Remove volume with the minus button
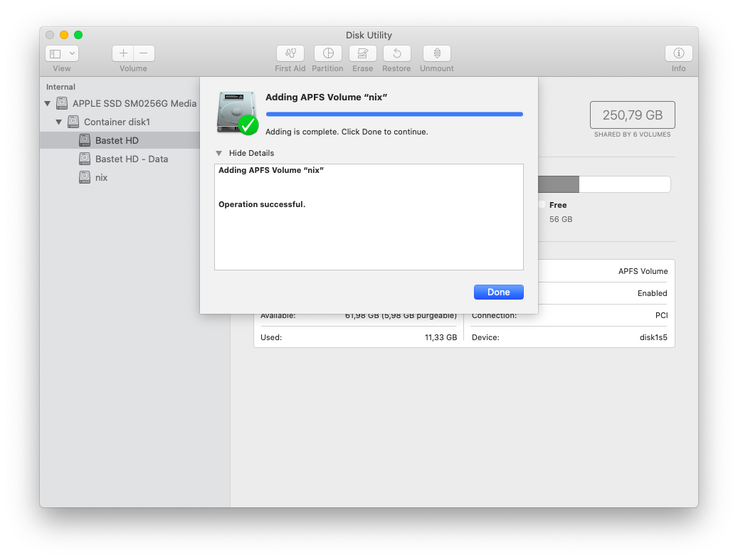The image size is (738, 560). [144, 53]
